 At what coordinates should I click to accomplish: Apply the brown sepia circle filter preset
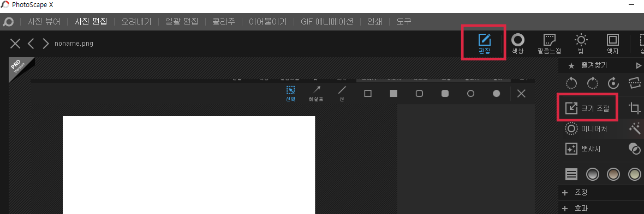point(613,174)
